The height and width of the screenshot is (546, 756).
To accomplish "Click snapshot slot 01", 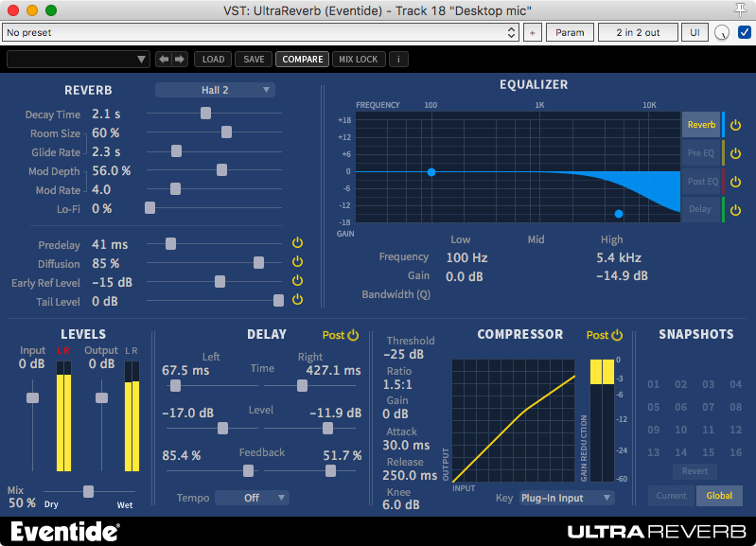I will (x=653, y=384).
